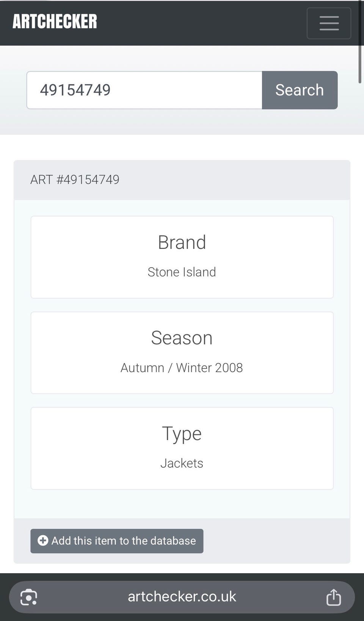Viewport: 364px width, 621px height.
Task: Click the dark ARTCHECKER top navbar
Action: 201,23
